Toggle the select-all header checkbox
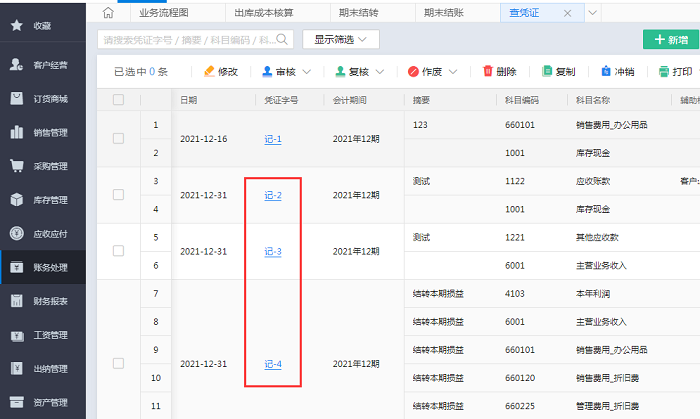This screenshot has width=700, height=419. (x=119, y=100)
